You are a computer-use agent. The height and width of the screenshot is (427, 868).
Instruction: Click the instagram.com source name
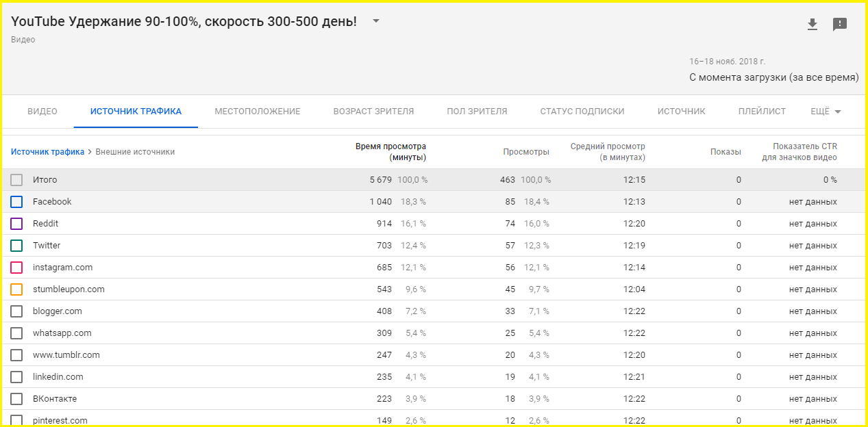point(62,268)
